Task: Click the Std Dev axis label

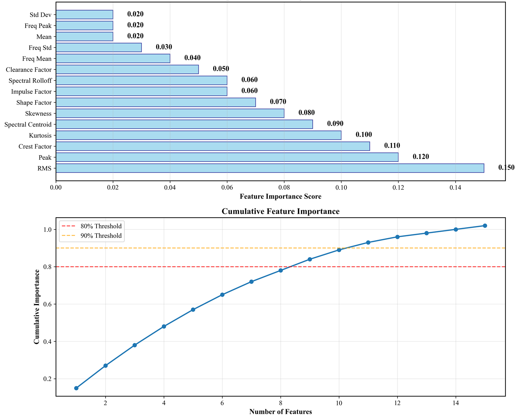Action: [x=40, y=15]
